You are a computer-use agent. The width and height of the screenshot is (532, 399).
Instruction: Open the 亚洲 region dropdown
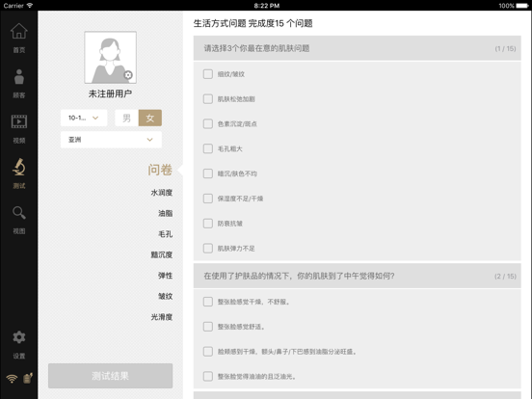pos(111,140)
